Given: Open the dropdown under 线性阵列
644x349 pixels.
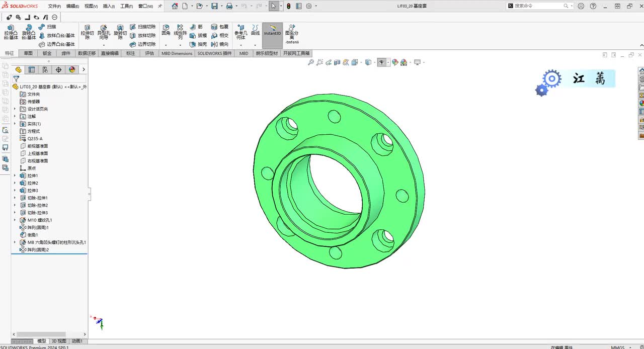Looking at the screenshot, I should point(180,45).
